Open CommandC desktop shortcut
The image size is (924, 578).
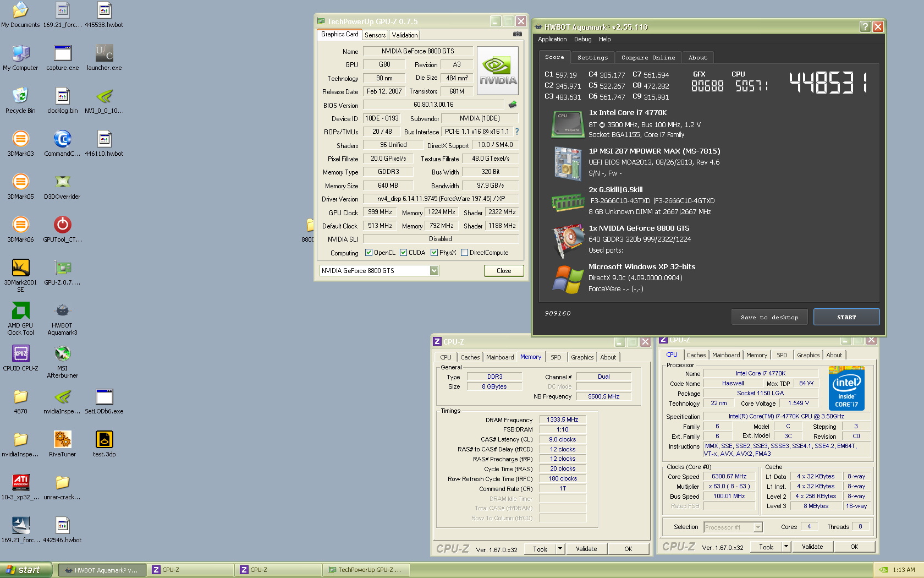62,144
